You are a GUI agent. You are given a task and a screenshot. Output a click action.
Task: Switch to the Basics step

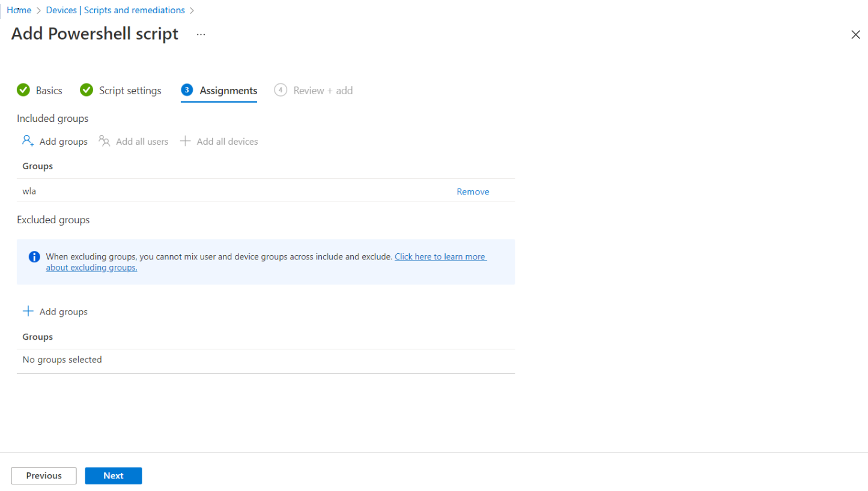tap(40, 91)
